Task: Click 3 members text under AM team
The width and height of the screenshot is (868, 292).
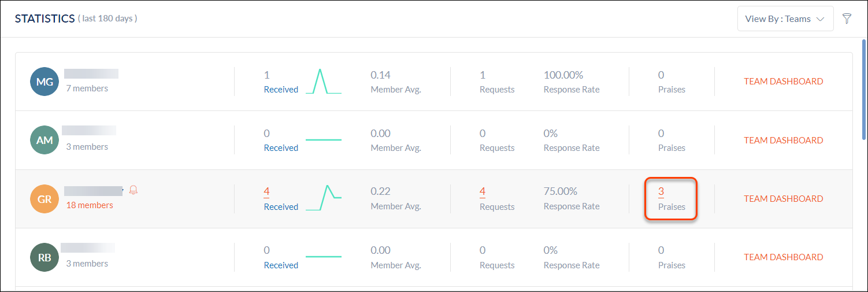Action: (x=87, y=147)
